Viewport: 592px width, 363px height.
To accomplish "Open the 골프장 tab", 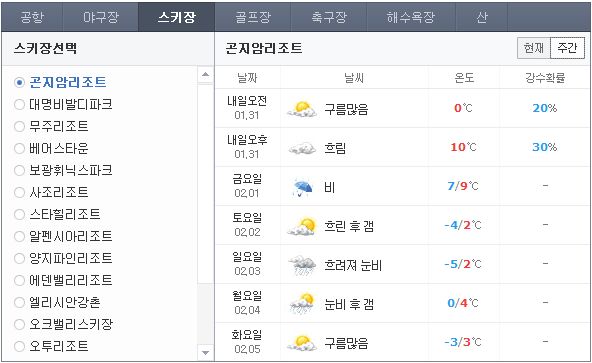I will [x=253, y=17].
